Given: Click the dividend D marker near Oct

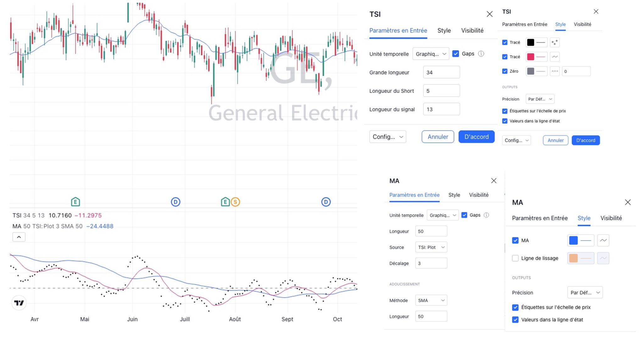Looking at the screenshot, I should pyautogui.click(x=326, y=202).
